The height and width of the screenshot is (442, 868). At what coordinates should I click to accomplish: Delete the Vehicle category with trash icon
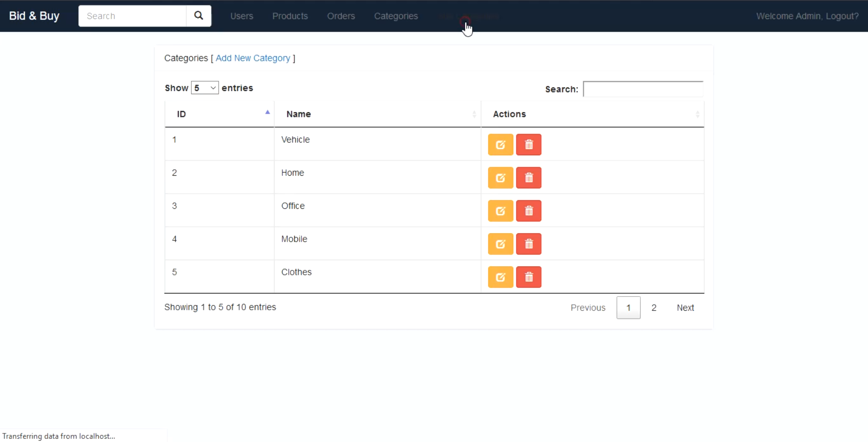[x=528, y=145]
